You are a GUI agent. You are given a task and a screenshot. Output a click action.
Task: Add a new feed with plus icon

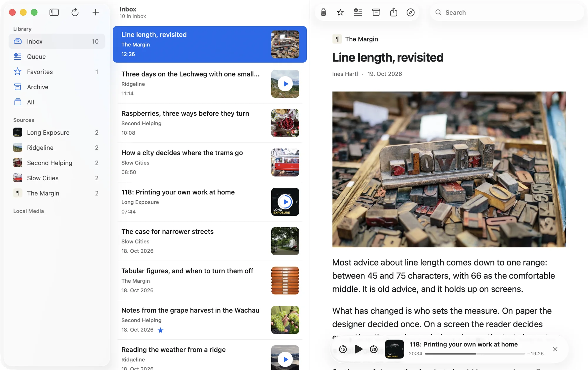96,12
